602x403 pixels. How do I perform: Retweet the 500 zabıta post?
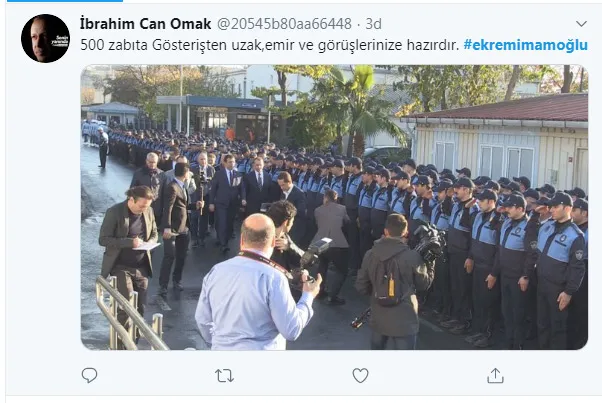[224, 375]
